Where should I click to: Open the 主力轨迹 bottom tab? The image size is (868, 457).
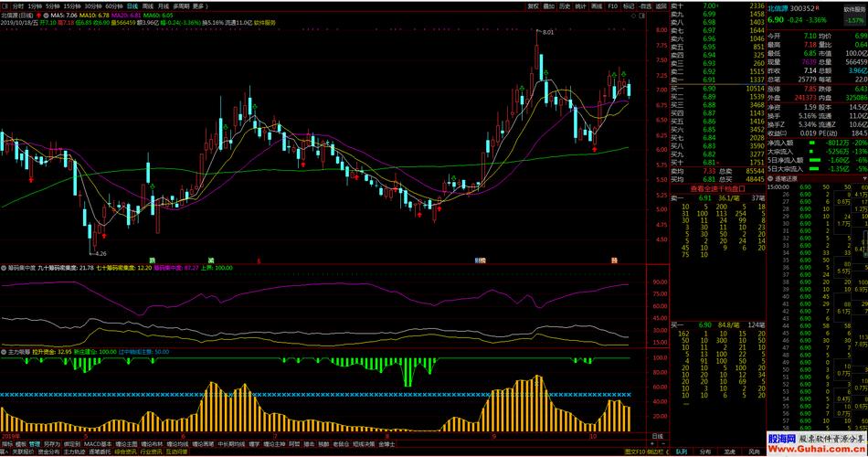pos(74,452)
